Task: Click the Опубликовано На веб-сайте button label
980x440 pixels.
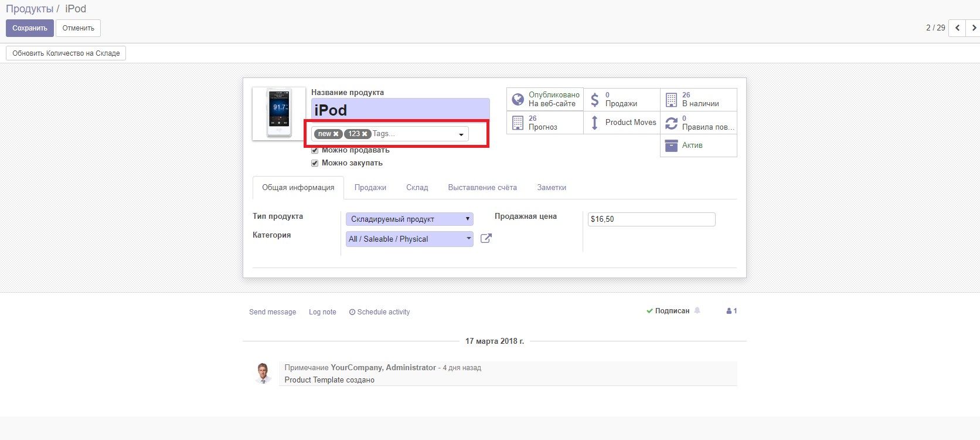Action: pyautogui.click(x=554, y=99)
